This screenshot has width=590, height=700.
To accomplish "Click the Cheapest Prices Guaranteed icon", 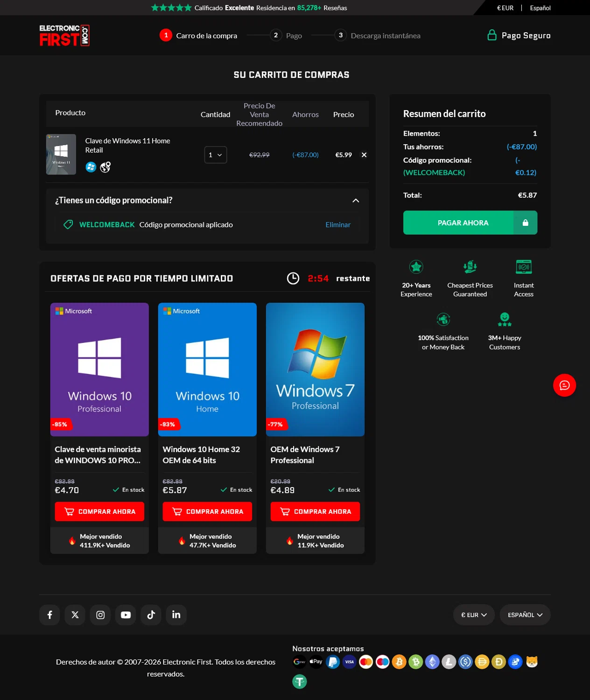I will [470, 267].
